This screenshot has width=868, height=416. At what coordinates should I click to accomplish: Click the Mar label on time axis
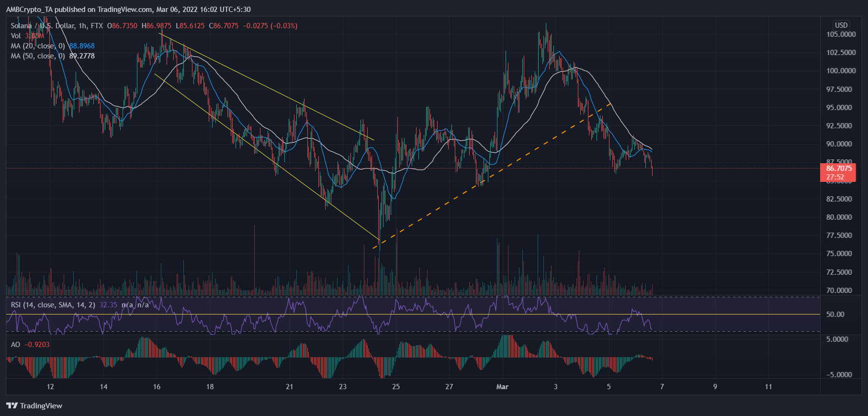point(502,387)
